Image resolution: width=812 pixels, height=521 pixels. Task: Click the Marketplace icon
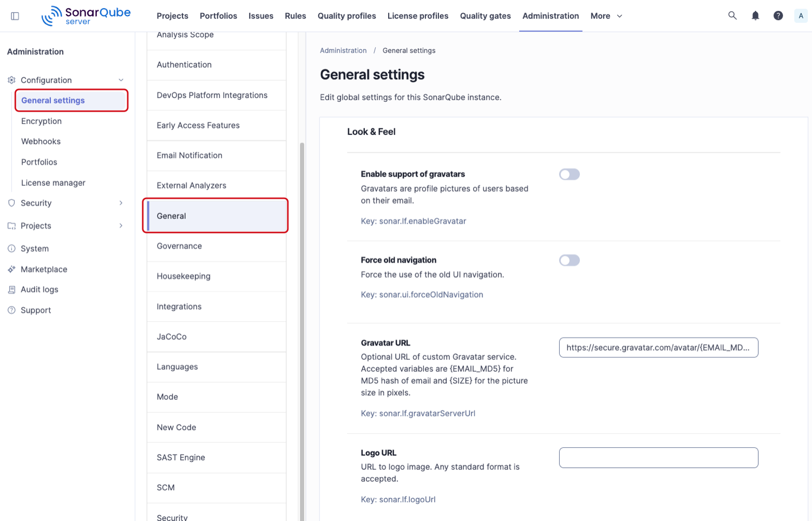[x=11, y=269]
